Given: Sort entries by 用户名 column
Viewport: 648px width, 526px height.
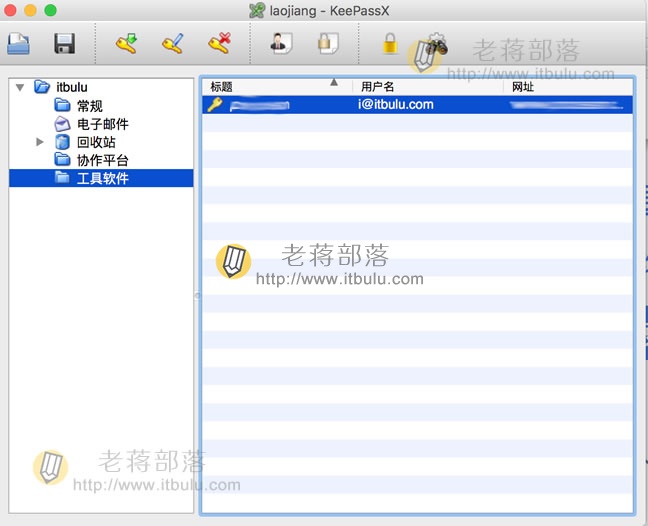Looking at the screenshot, I should pos(428,87).
